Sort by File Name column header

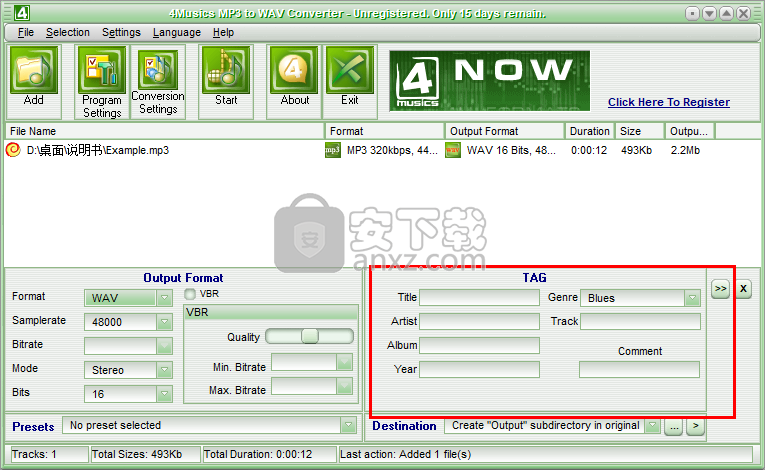[x=165, y=131]
